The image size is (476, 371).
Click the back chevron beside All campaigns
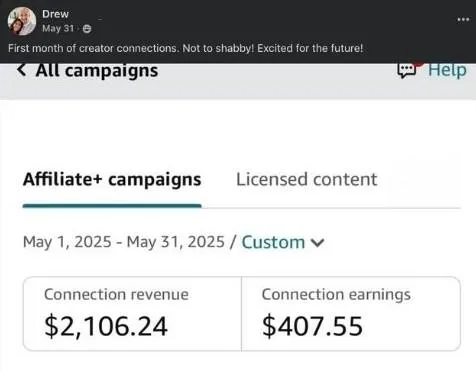(21, 70)
